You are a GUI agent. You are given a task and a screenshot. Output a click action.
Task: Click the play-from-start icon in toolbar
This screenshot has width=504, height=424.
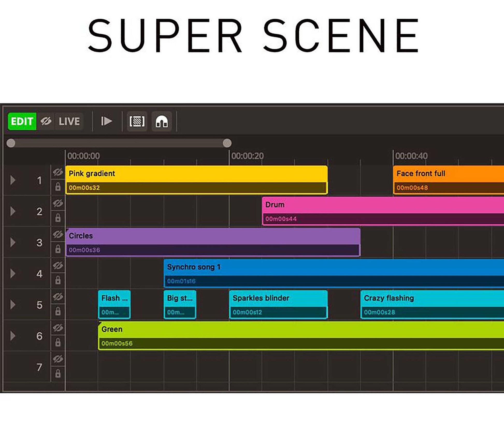(x=106, y=121)
